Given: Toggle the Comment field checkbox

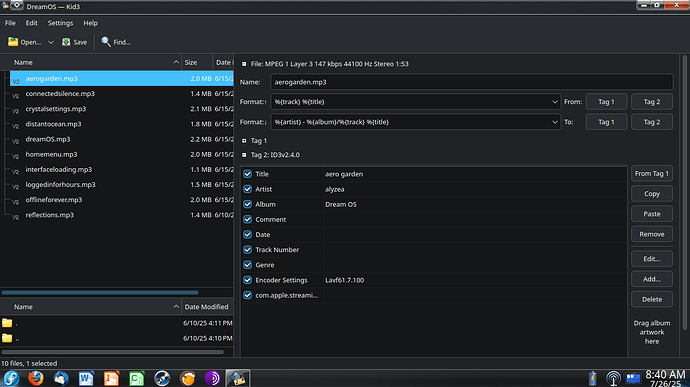Looking at the screenshot, I should pos(247,219).
